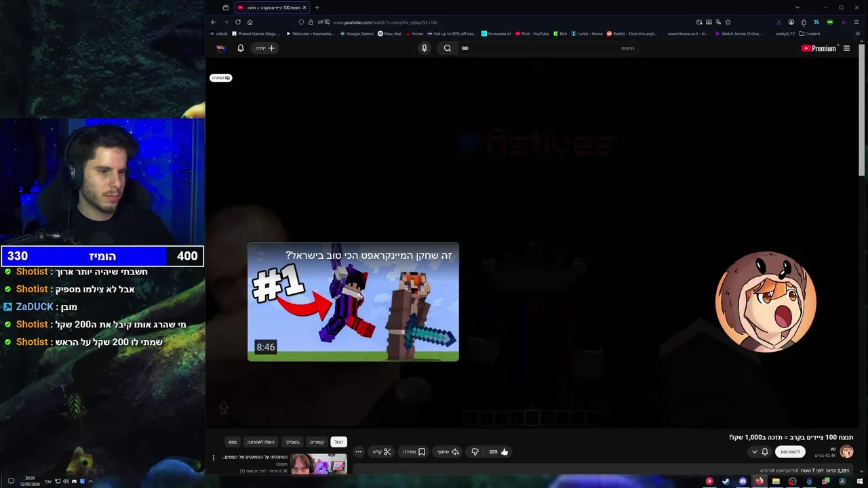Open the YouTube account avatar menu

click(220, 48)
